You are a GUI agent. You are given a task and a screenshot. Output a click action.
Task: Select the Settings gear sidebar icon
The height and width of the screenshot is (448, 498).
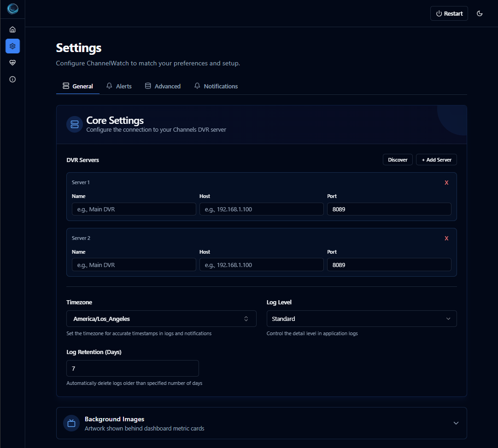[x=12, y=46]
